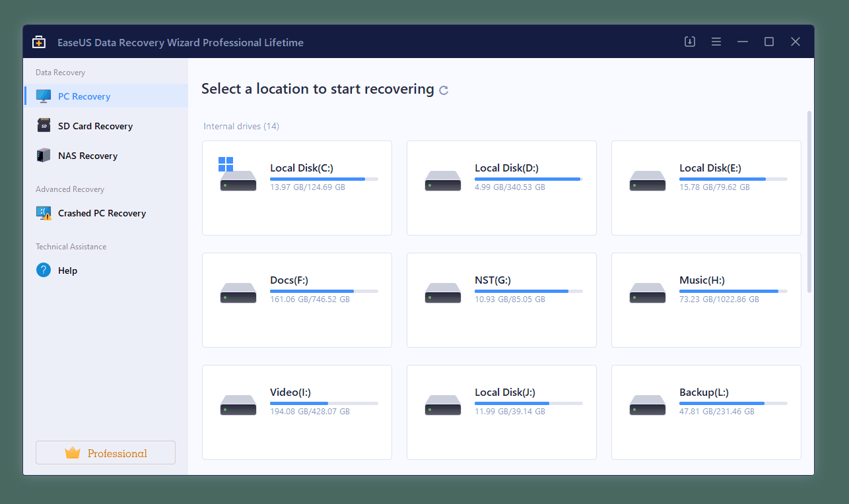Choose the Local Disk(J:) drive name

[505, 393]
